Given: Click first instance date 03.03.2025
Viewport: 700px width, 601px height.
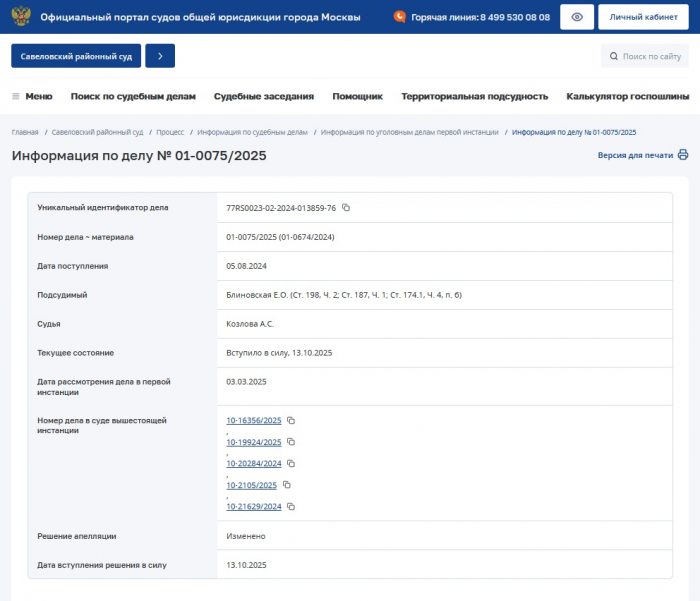Looking at the screenshot, I should (246, 382).
